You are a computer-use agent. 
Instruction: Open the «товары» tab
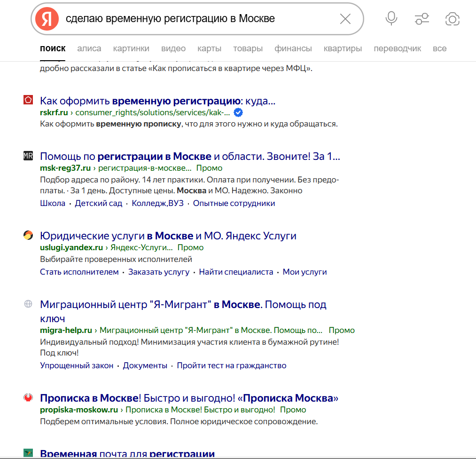point(248,48)
